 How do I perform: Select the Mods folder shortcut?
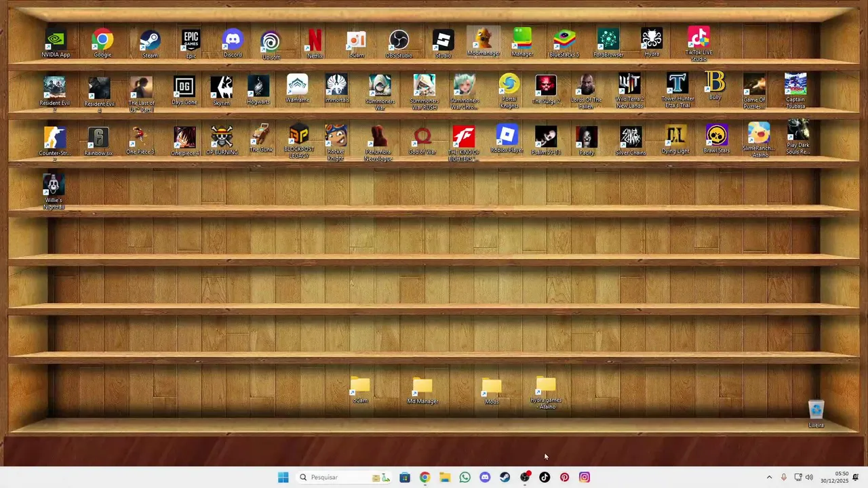click(492, 392)
